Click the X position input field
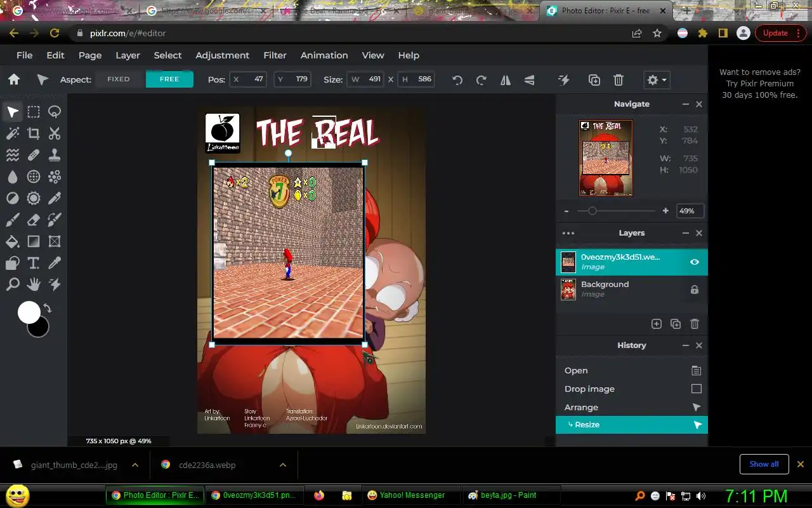812x508 pixels. click(x=247, y=79)
